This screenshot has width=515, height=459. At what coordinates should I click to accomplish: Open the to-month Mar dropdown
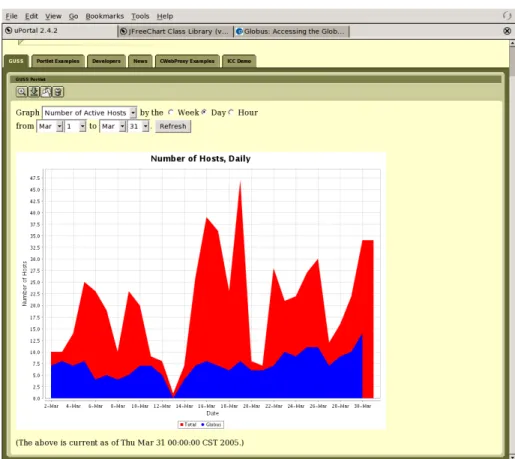pyautogui.click(x=113, y=126)
